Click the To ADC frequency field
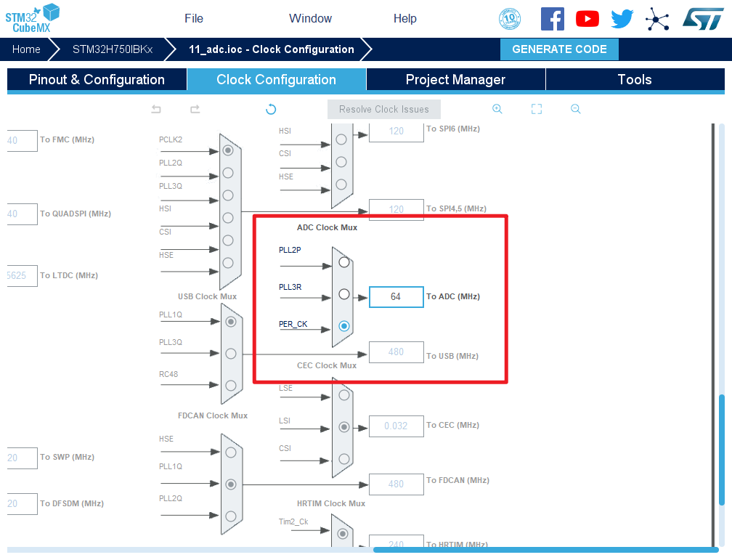732x560 pixels. (396, 297)
